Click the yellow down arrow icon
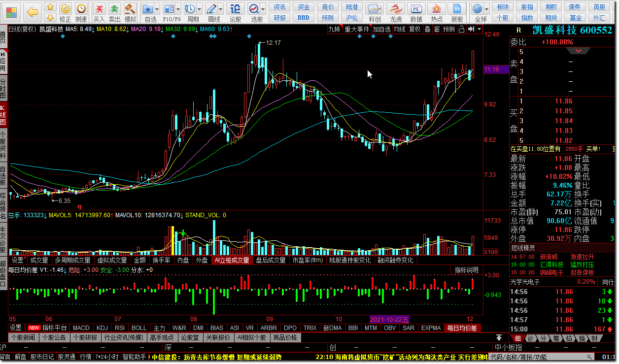 coord(50,18)
